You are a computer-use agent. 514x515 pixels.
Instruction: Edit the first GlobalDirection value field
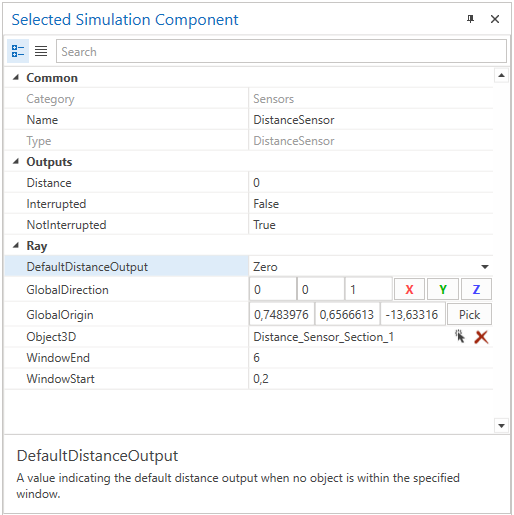point(273,289)
